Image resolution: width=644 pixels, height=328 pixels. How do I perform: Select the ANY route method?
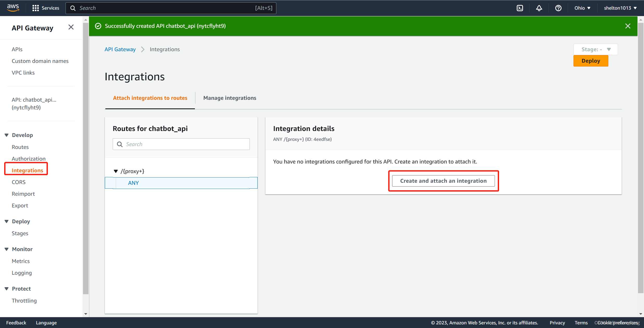point(133,183)
